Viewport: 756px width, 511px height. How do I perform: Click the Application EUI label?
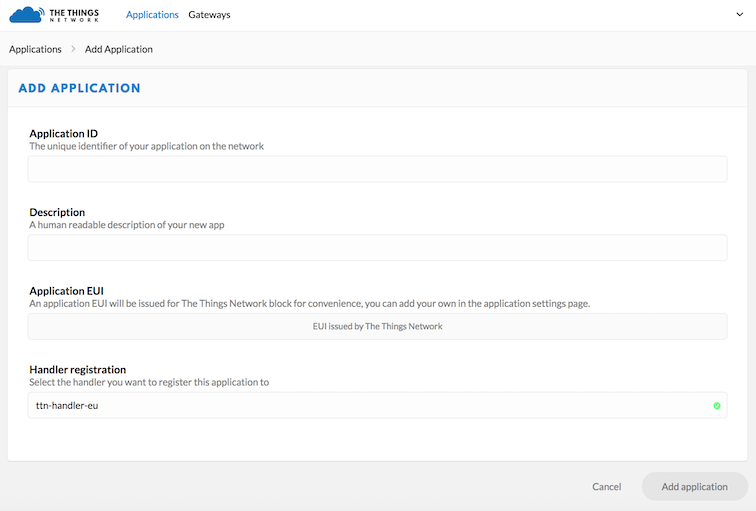(68, 291)
